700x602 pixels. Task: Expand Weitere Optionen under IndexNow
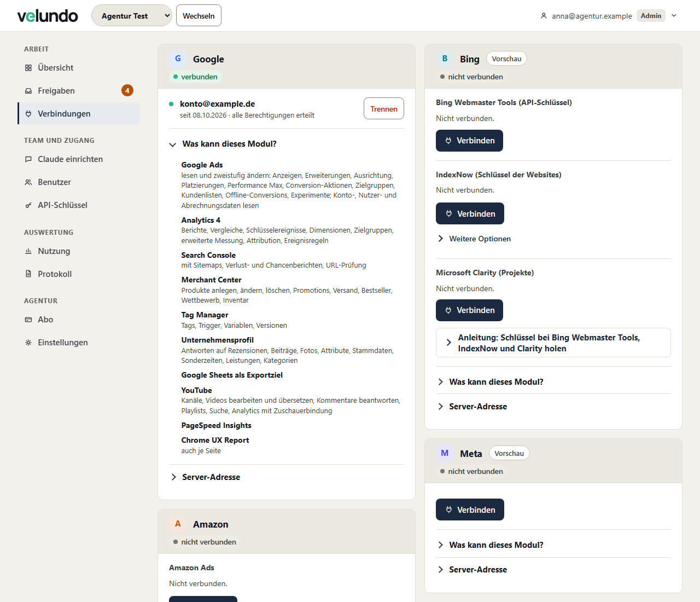tap(474, 239)
